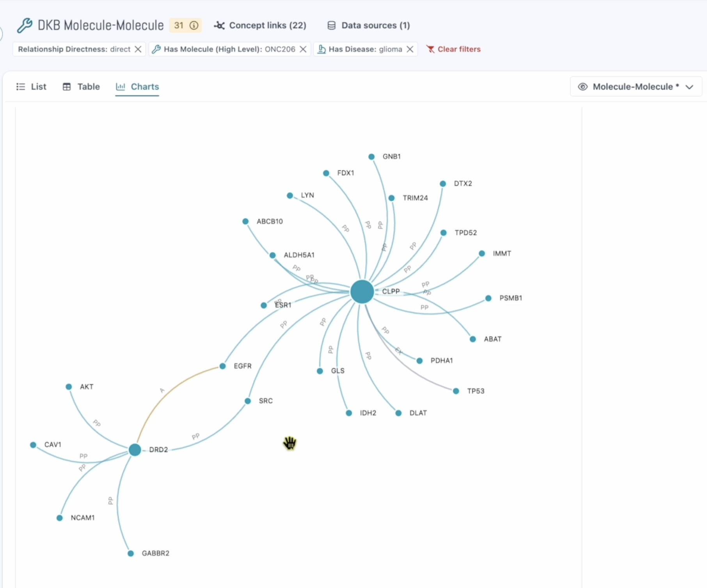707x588 pixels.
Task: Click the AKT node
Action: (x=69, y=387)
